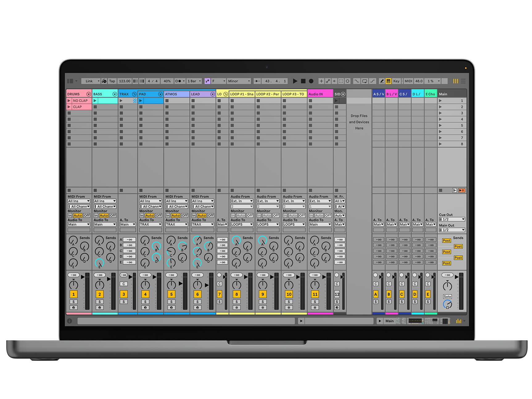532x399 pixels.
Task: Set DRUMS track monitor to Off
Action: (x=87, y=216)
